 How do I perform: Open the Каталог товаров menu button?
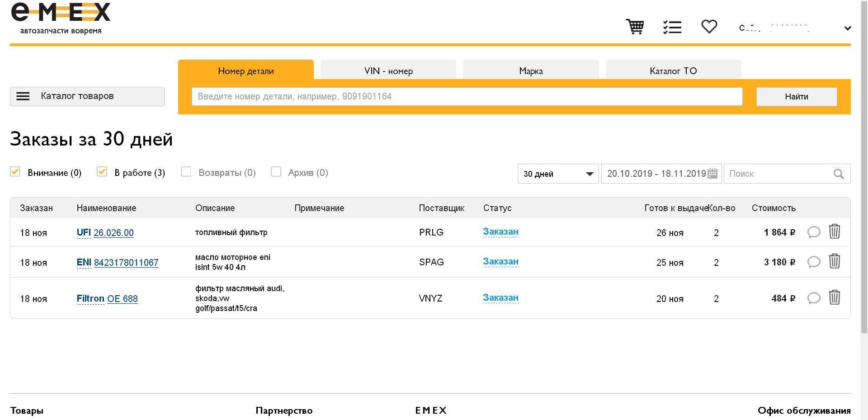click(87, 96)
